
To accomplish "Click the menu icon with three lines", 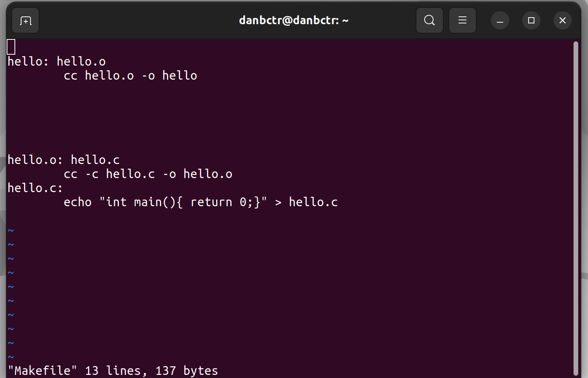I will [x=462, y=20].
